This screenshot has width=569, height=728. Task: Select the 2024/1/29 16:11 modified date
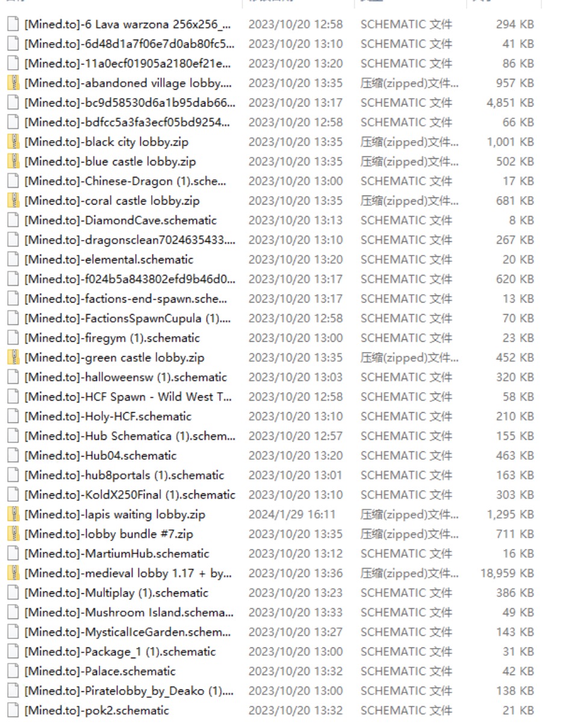(291, 514)
